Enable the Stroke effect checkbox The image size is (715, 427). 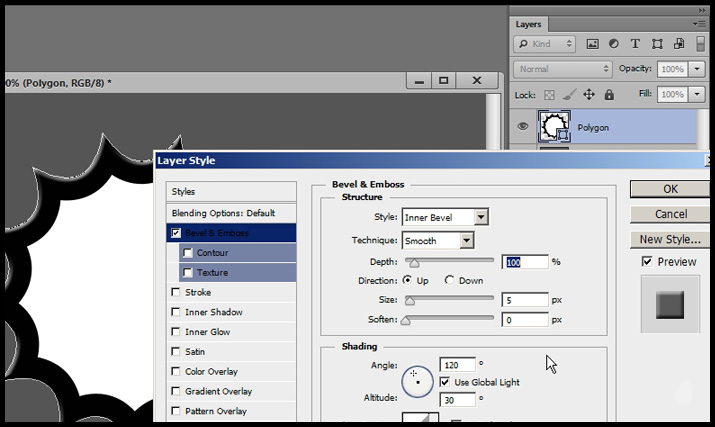pyautogui.click(x=177, y=293)
